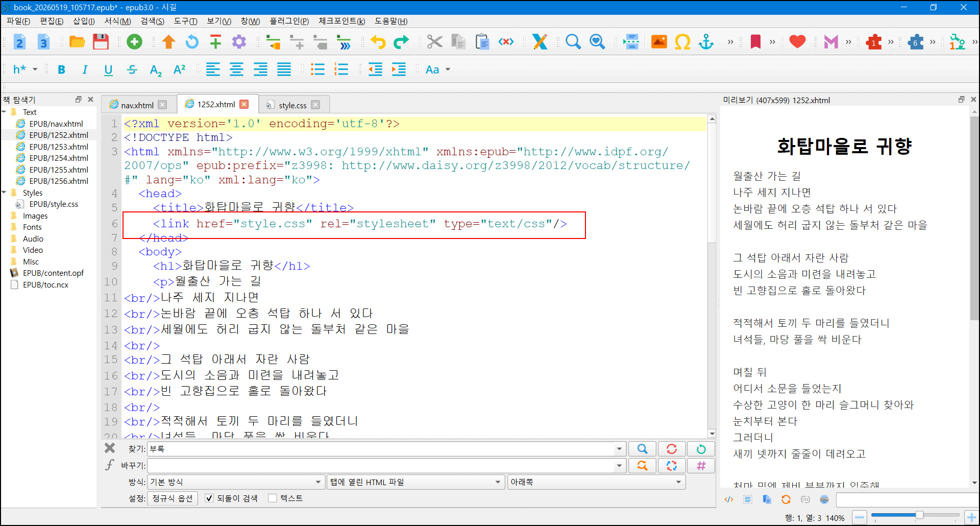Open the find history dropdown arrow
The width and height of the screenshot is (980, 526).
pyautogui.click(x=619, y=449)
